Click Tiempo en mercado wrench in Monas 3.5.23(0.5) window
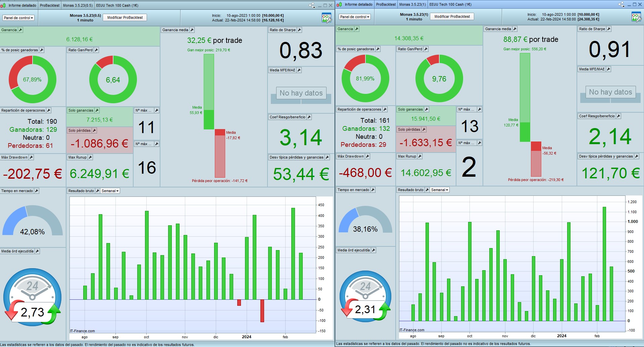 click(x=37, y=191)
